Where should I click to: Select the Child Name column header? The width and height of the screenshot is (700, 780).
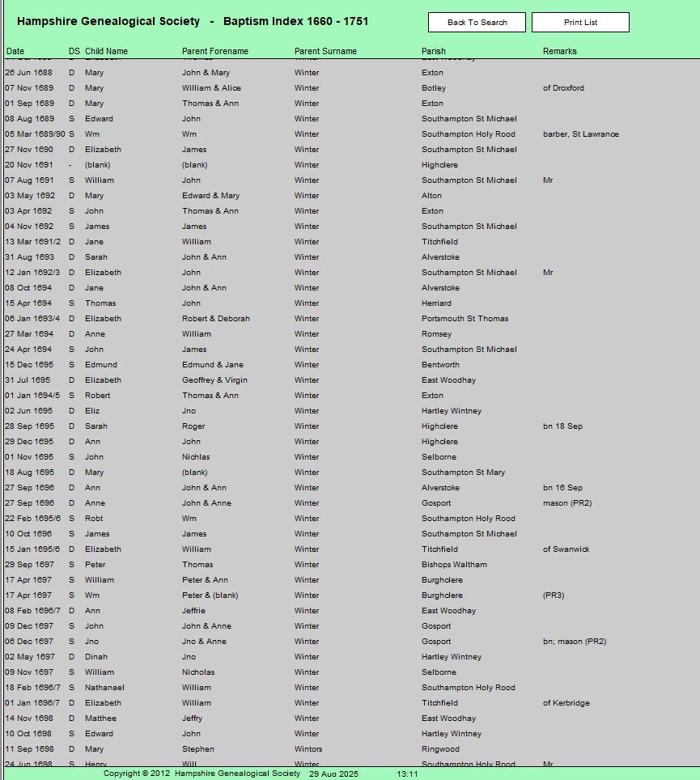[106, 51]
